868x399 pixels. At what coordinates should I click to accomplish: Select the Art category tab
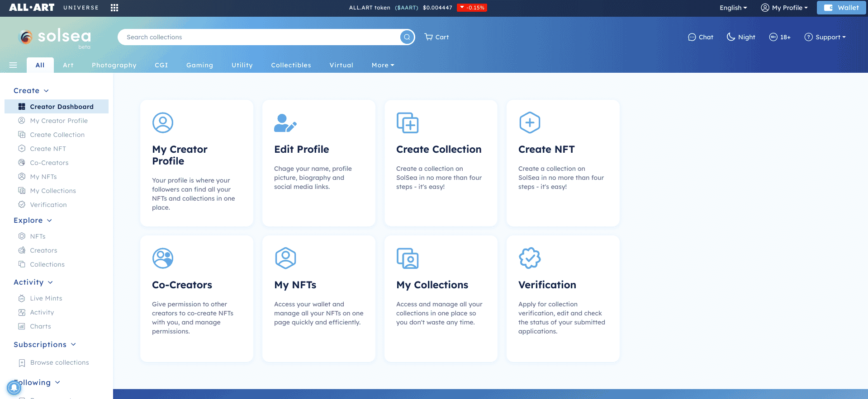pos(68,65)
